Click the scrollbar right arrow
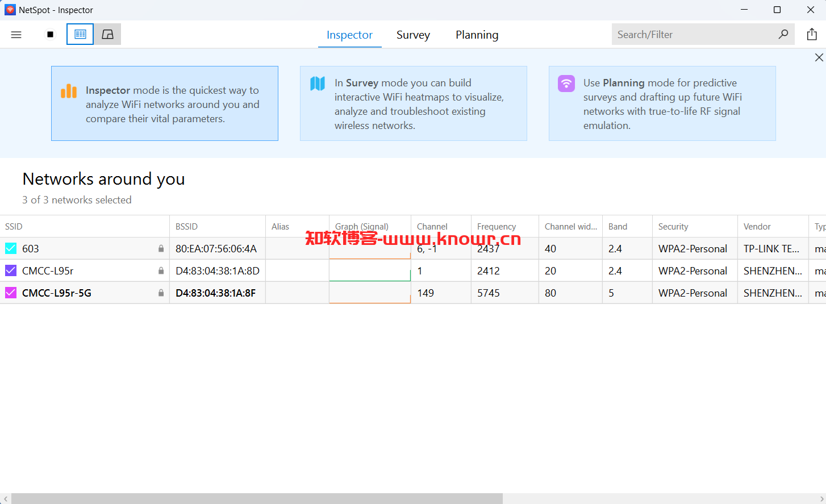 (821, 499)
